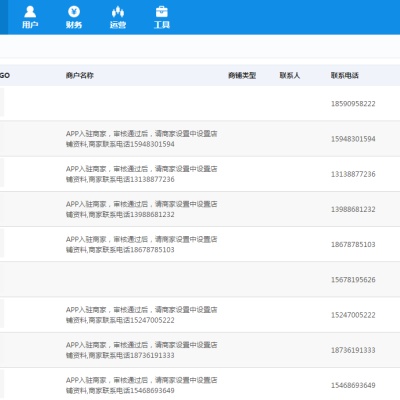Click merchant name text mentioning 商家联系电话13988681232
This screenshot has width=400, height=400.
(x=142, y=209)
